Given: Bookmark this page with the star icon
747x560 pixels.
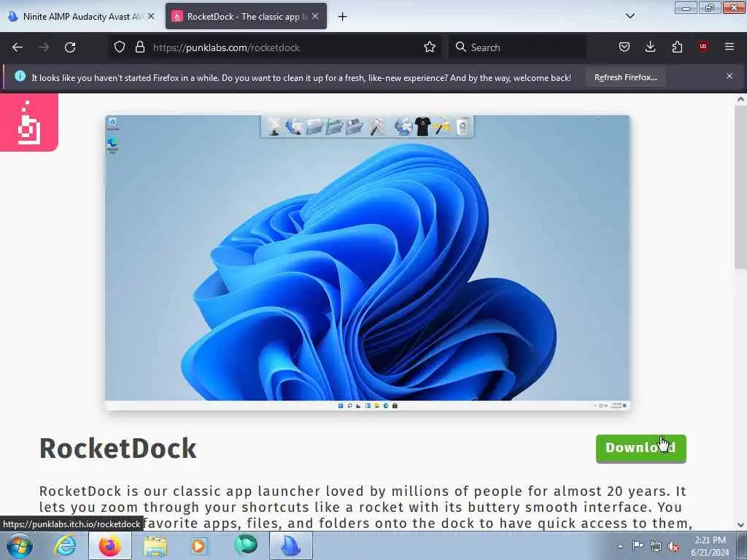Looking at the screenshot, I should [x=429, y=47].
